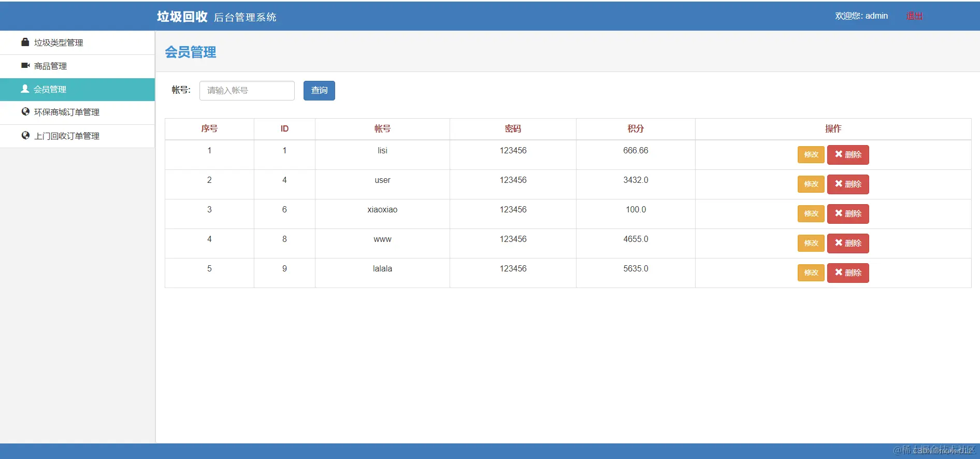Viewport: 980px width, 459px height.
Task: Click the points value 4655.0
Action: (636, 239)
